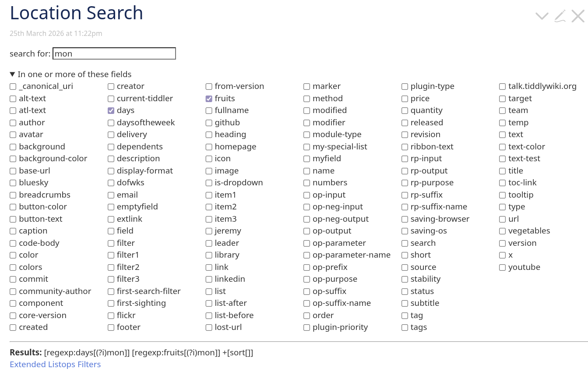Select the text field checkbox

tap(503, 135)
